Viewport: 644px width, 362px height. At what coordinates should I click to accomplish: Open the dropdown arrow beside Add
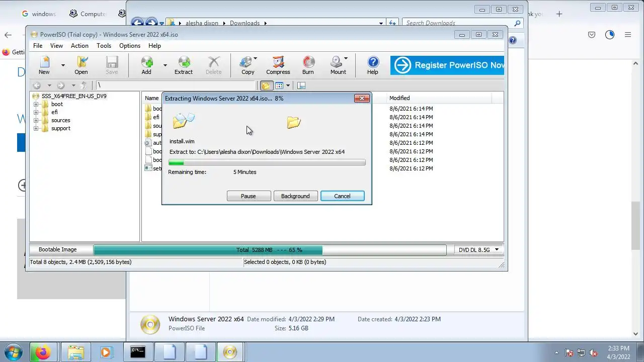[165, 65]
